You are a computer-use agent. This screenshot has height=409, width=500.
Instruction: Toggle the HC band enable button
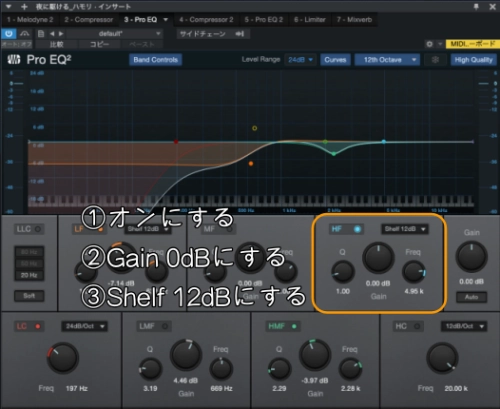(x=417, y=326)
